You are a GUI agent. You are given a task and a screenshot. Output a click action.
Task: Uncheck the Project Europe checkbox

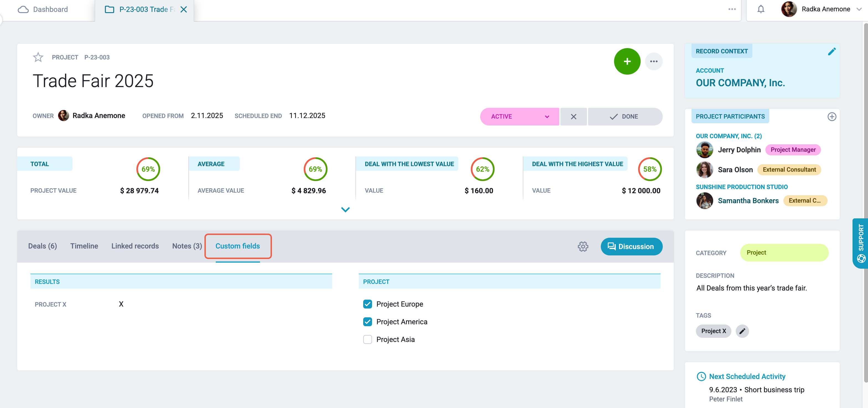367,304
